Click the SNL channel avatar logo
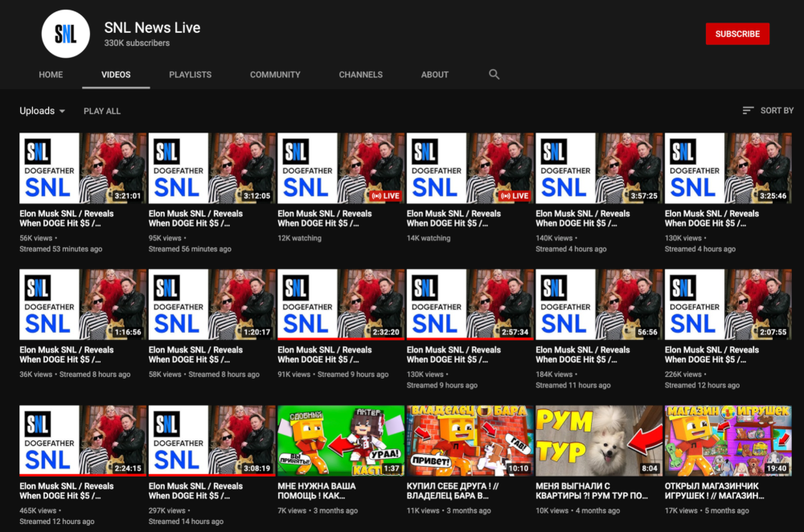Screen dimensions: 804x532 66,34
